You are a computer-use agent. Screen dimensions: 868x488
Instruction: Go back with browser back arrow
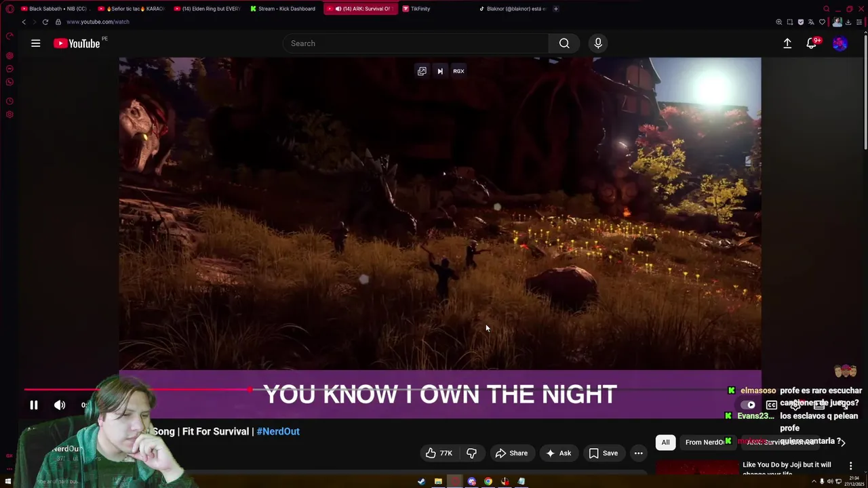pos(23,22)
